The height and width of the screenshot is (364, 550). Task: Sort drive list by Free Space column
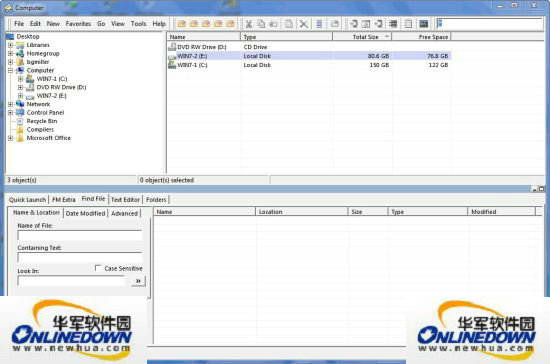tap(421, 37)
